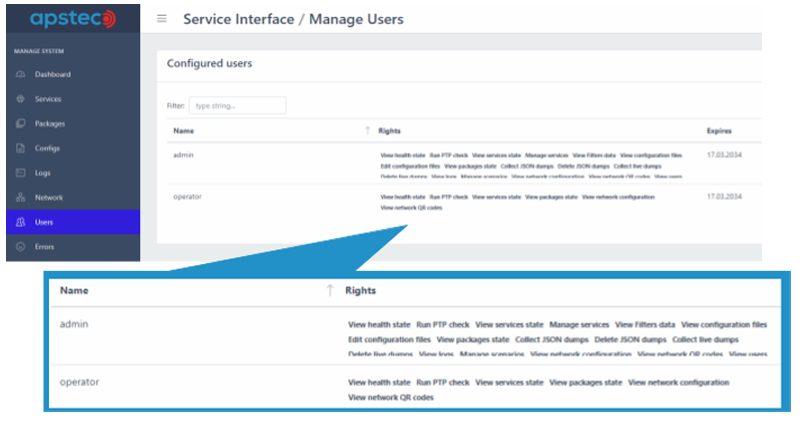Image resolution: width=802 pixels, height=423 pixels.
Task: Select the admin user row
Action: point(183,156)
